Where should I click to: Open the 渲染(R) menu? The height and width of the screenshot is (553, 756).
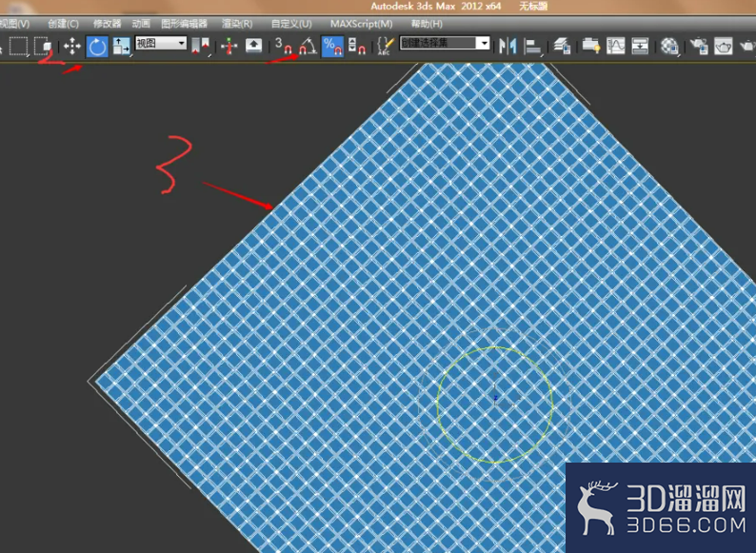(x=237, y=24)
